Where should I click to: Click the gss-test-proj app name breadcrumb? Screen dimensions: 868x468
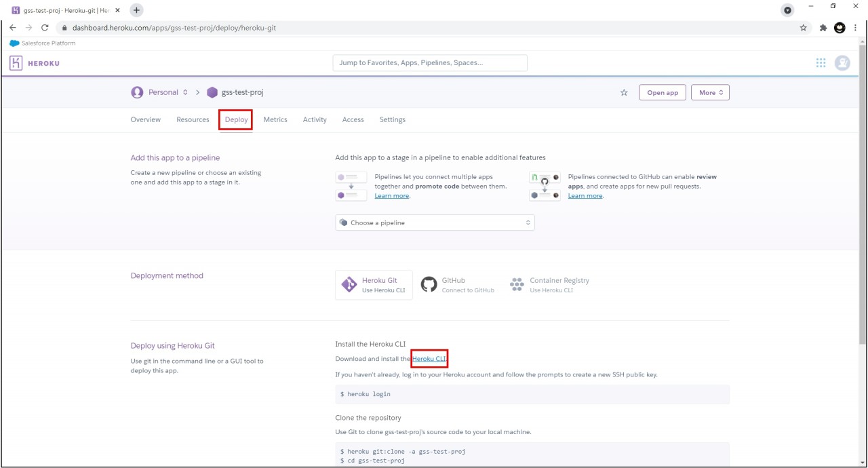(242, 93)
